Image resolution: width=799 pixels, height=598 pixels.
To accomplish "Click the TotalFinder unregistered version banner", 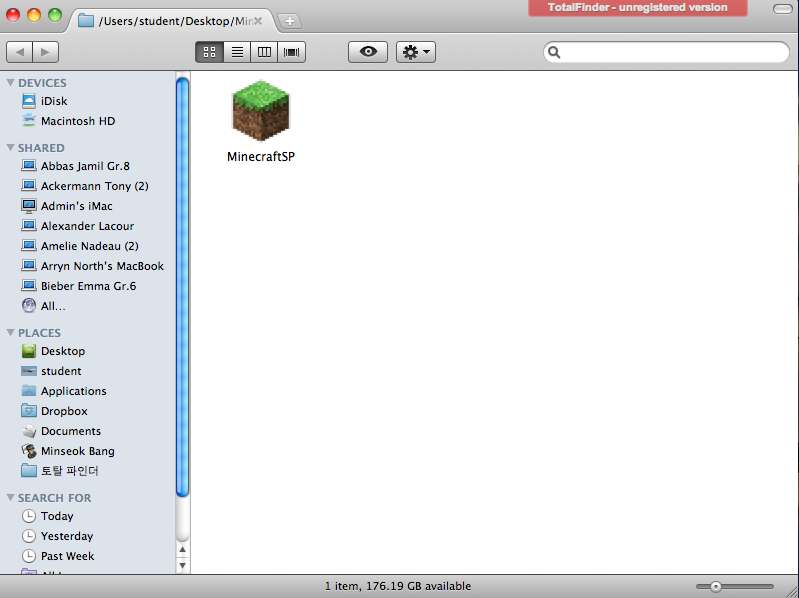I will pos(637,8).
